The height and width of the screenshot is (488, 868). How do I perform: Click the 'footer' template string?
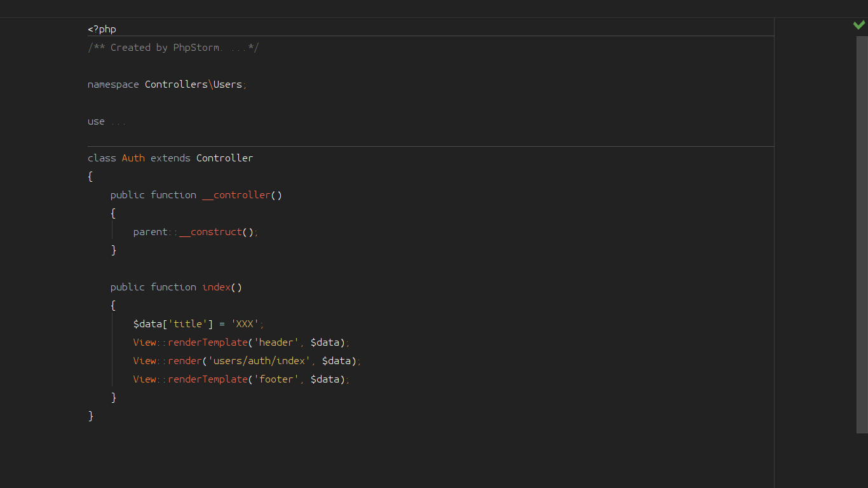click(x=276, y=379)
